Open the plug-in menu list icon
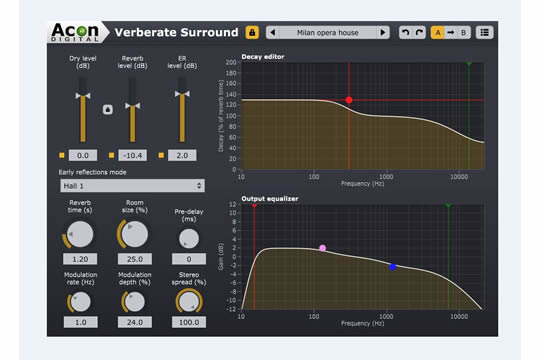Image resolution: width=540 pixels, height=360 pixels. [x=485, y=32]
